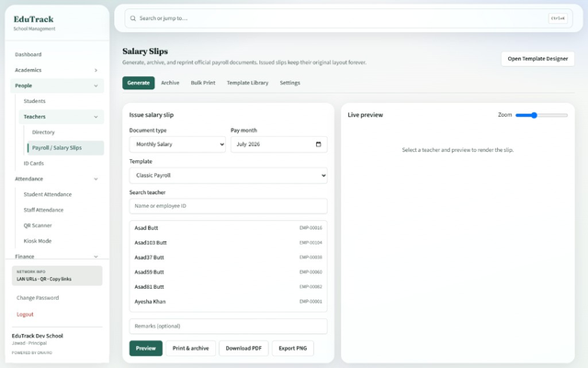Open ID Cards in the sidebar
The image size is (588, 368).
pos(62,164)
